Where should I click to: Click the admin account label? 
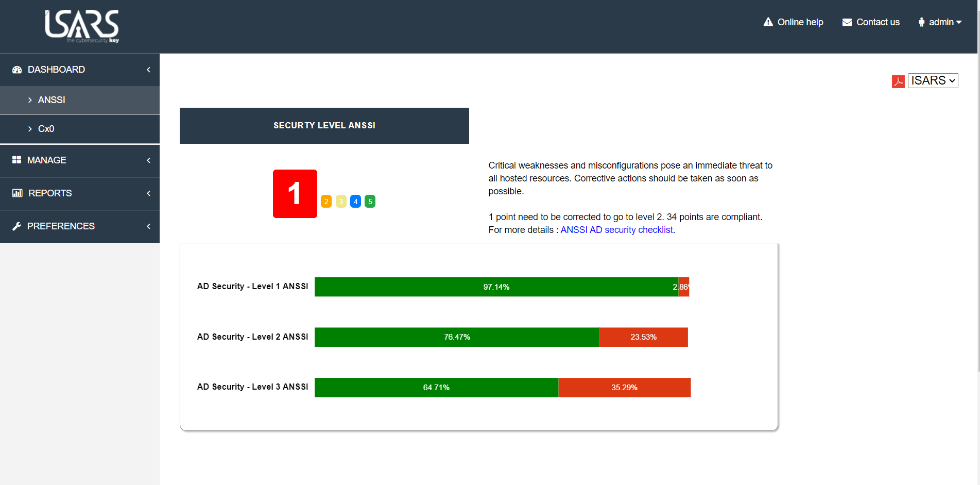pos(941,22)
